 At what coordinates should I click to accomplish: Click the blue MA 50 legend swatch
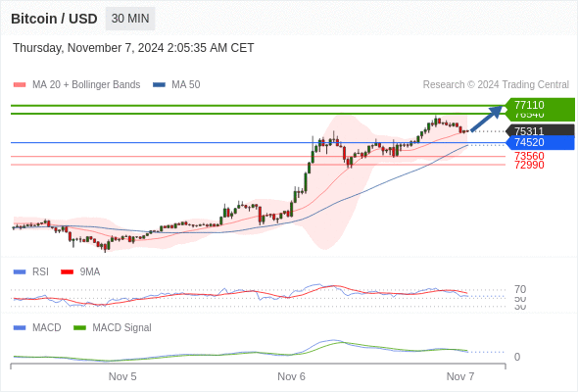(159, 85)
